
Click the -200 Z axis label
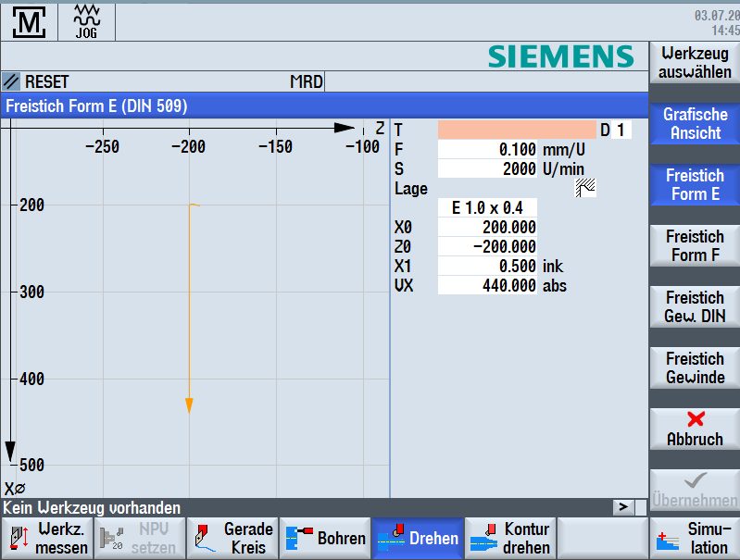click(188, 147)
